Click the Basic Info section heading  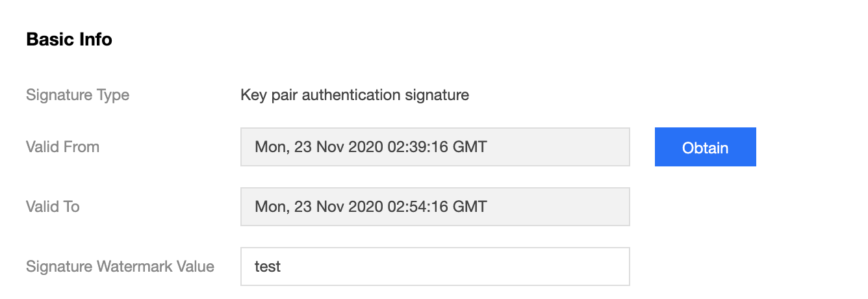click(x=69, y=40)
